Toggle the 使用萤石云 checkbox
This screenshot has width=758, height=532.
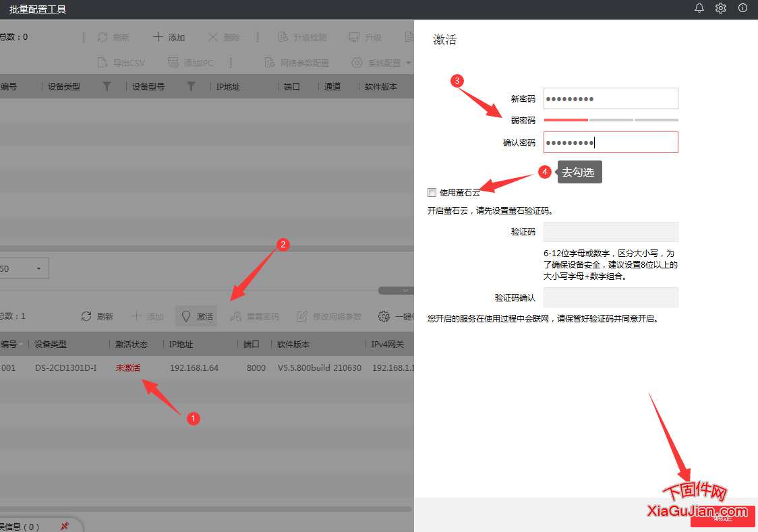(x=432, y=192)
